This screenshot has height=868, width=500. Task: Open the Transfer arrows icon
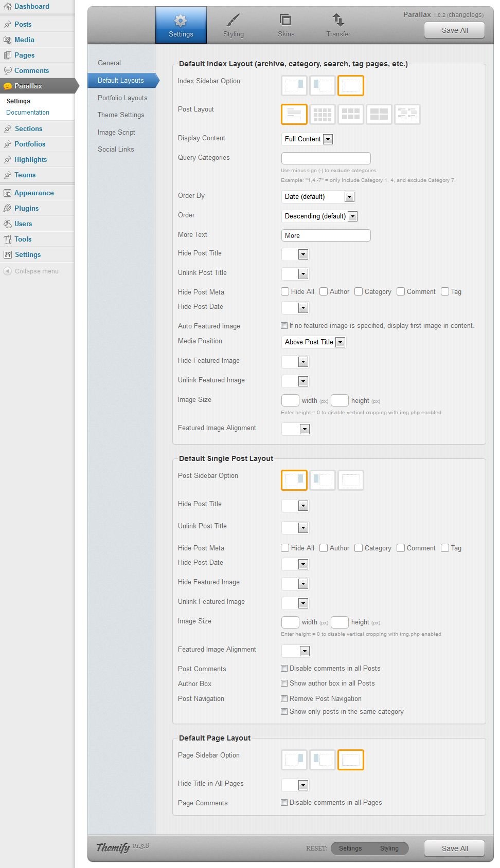[x=338, y=25]
